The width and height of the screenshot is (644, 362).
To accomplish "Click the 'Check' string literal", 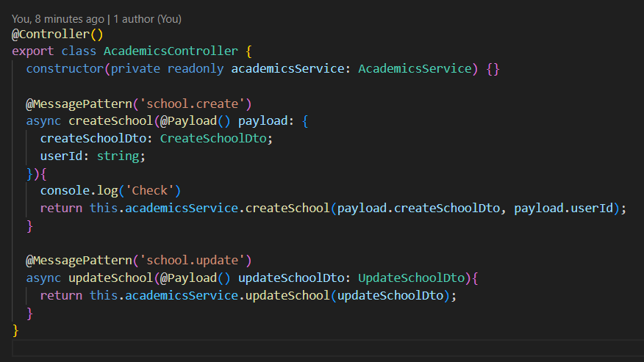I will tap(149, 190).
